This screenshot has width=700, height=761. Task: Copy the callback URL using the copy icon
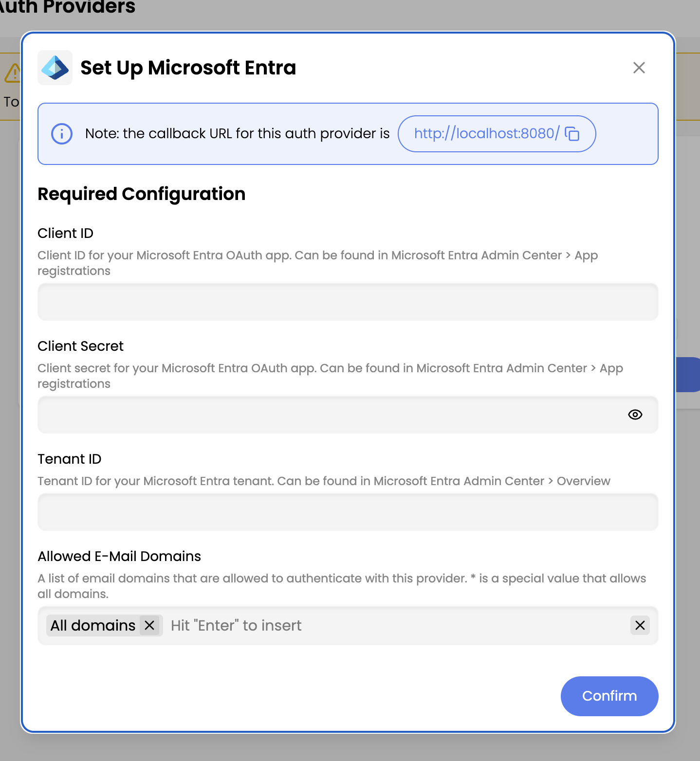click(573, 134)
